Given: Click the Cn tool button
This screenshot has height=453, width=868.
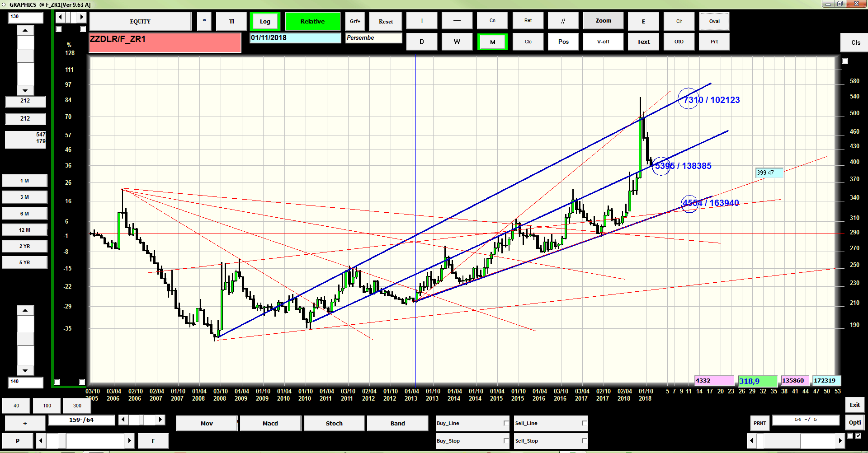Looking at the screenshot, I should pos(492,21).
